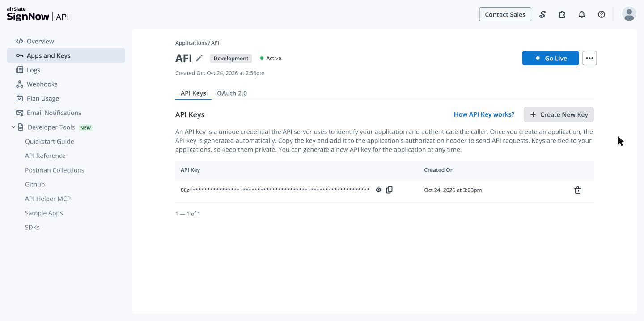
Task: Open API Helper MCP
Action: (48, 199)
